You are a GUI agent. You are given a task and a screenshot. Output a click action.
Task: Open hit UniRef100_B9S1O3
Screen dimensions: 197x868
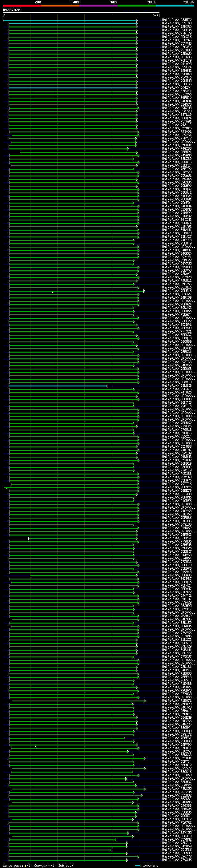coord(177,23)
